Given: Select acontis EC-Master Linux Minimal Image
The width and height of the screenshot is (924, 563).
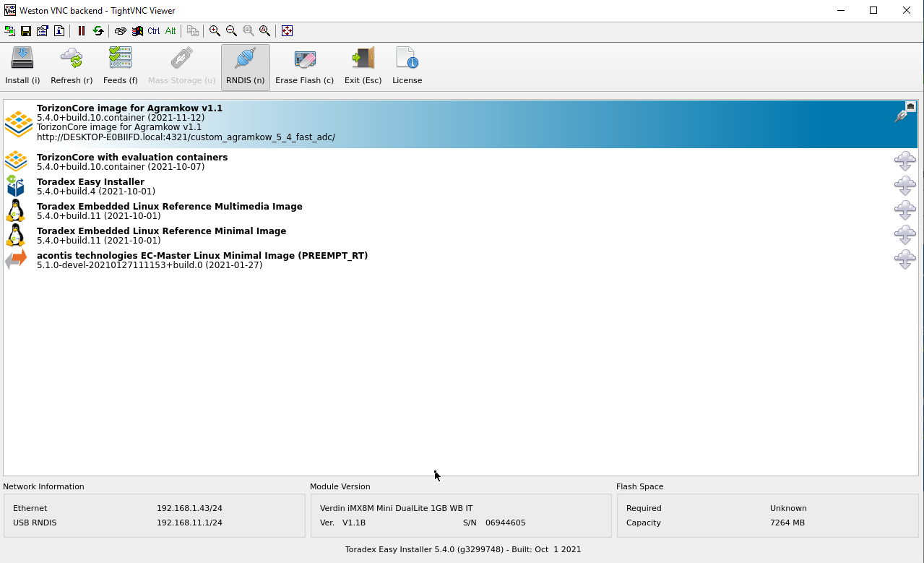Looking at the screenshot, I should [x=460, y=259].
